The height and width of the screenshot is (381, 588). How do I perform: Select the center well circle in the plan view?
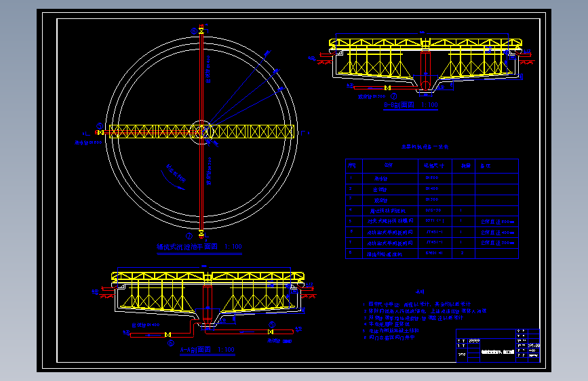201,132
